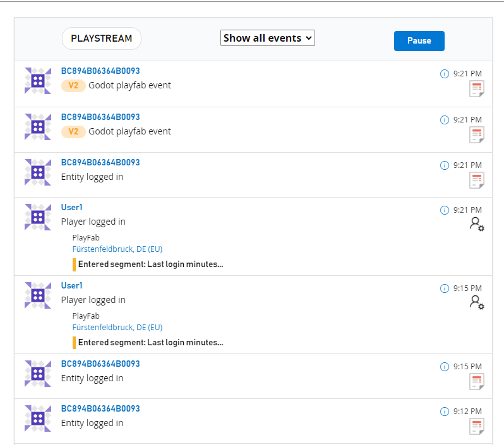Open info icon of second Godot playfab event
Image resolution: width=504 pixels, height=445 pixels.
(444, 120)
